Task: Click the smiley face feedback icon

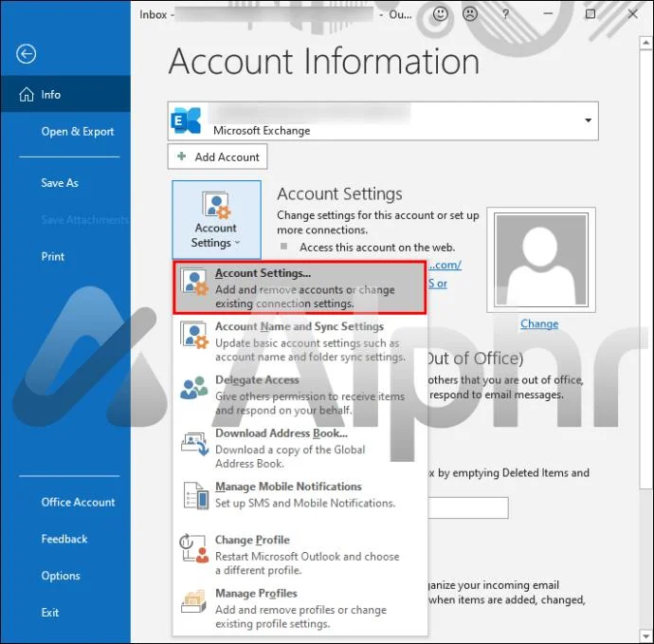Action: pos(440,14)
